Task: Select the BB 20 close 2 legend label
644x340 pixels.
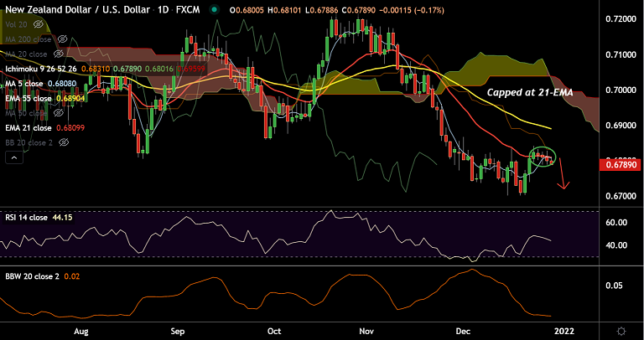Action: 29,142
